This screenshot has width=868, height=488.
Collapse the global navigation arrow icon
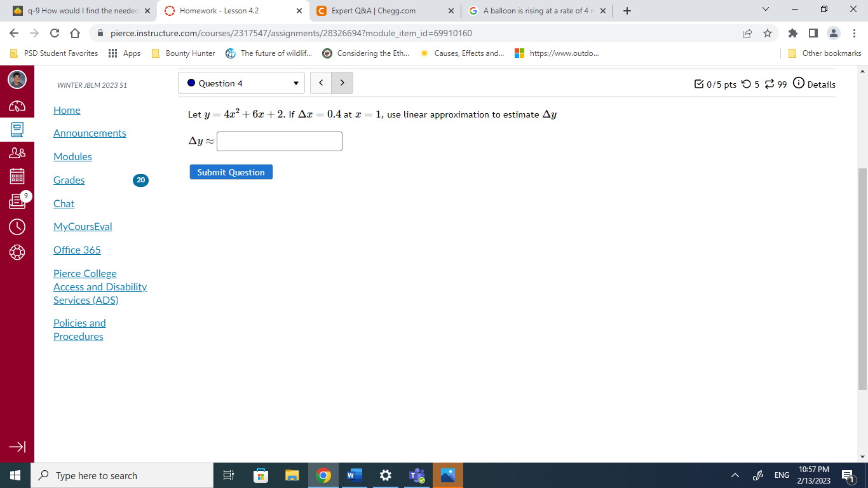[17, 447]
